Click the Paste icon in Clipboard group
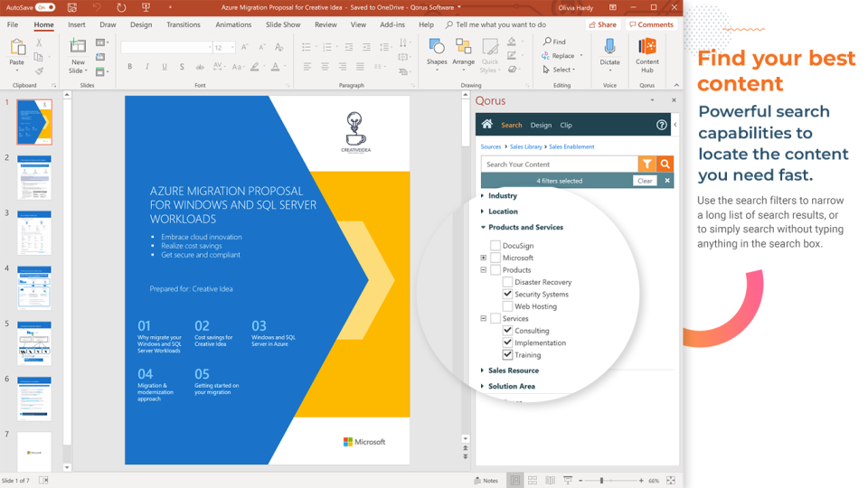Image resolution: width=868 pixels, height=488 pixels. (17, 48)
